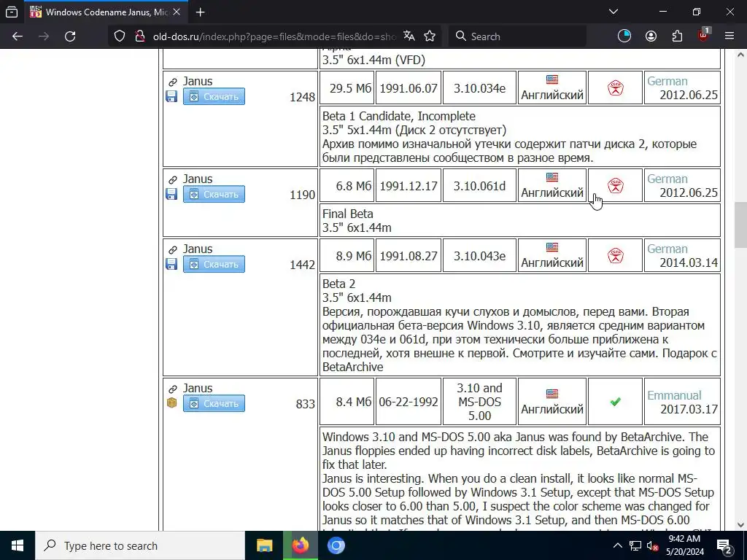
Task: Click the link icon beside Janus 1442
Action: [173, 249]
